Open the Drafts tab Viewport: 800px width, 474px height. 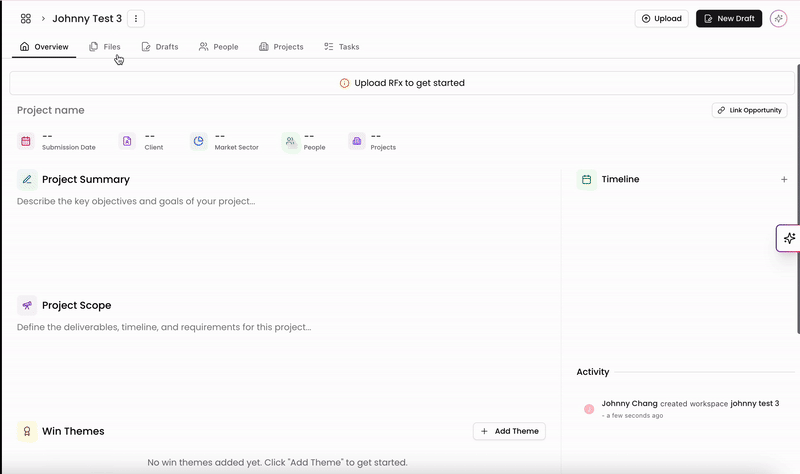pyautogui.click(x=160, y=46)
